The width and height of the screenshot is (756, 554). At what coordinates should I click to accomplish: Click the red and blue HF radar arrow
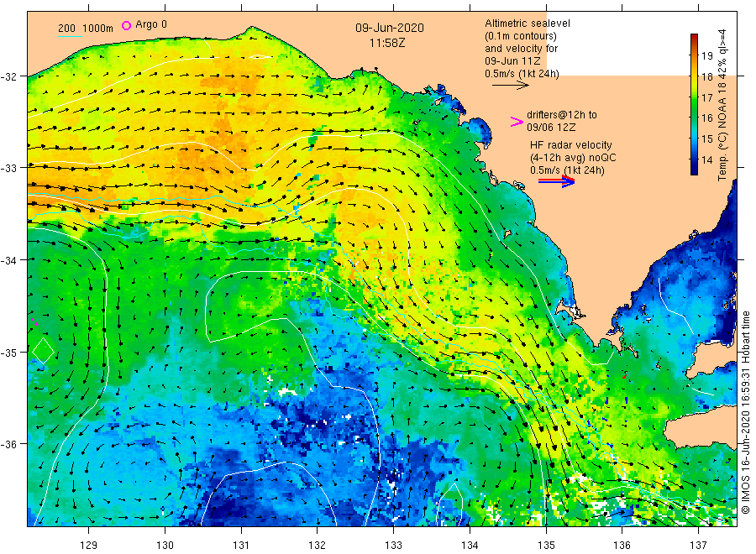coord(556,181)
